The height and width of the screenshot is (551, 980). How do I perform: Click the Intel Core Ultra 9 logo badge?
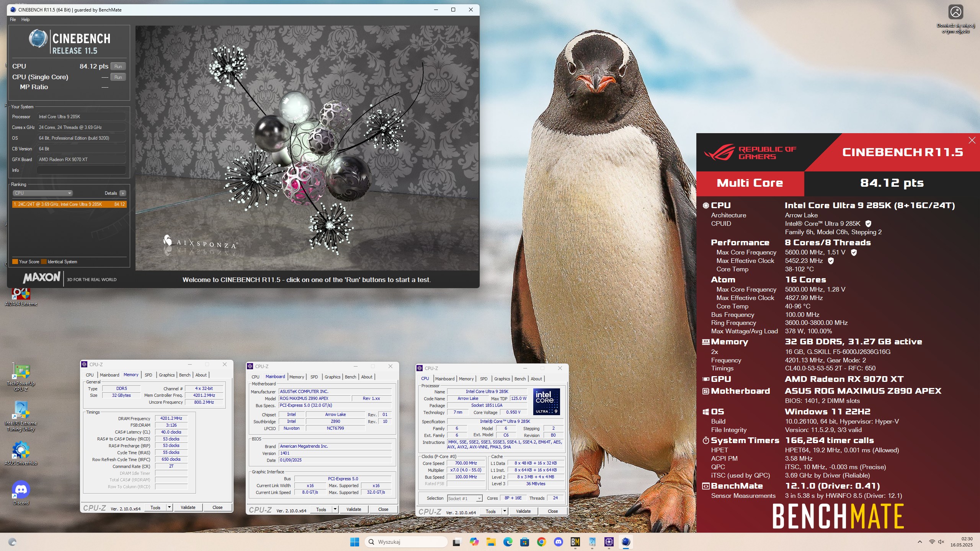547,402
